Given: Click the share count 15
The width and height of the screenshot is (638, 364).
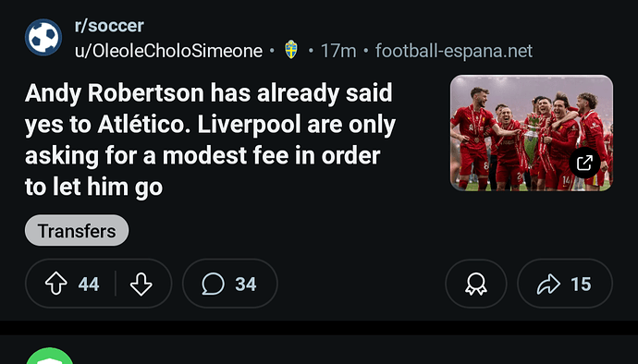Looking at the screenshot, I should [x=581, y=284].
